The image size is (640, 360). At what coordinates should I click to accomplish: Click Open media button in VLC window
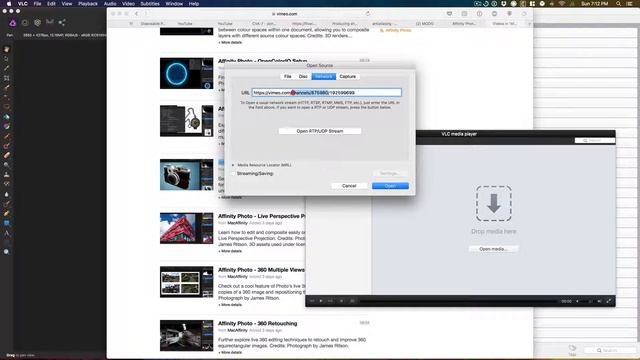(x=493, y=249)
